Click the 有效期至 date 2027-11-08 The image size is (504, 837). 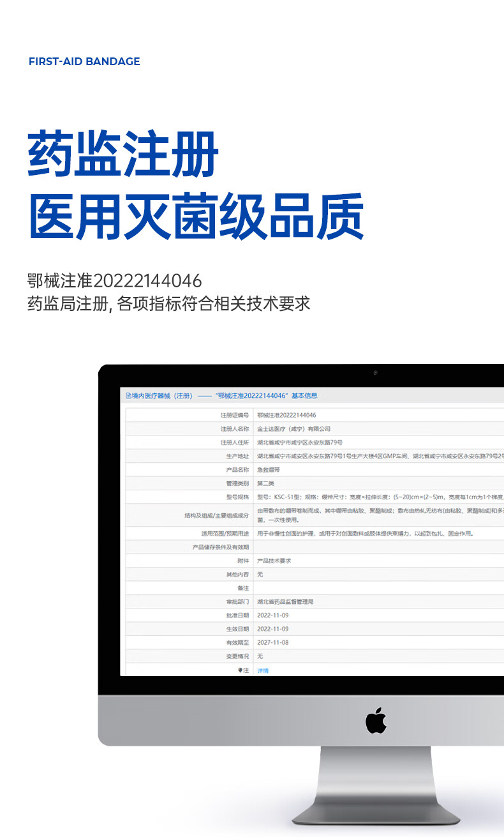[x=272, y=642]
